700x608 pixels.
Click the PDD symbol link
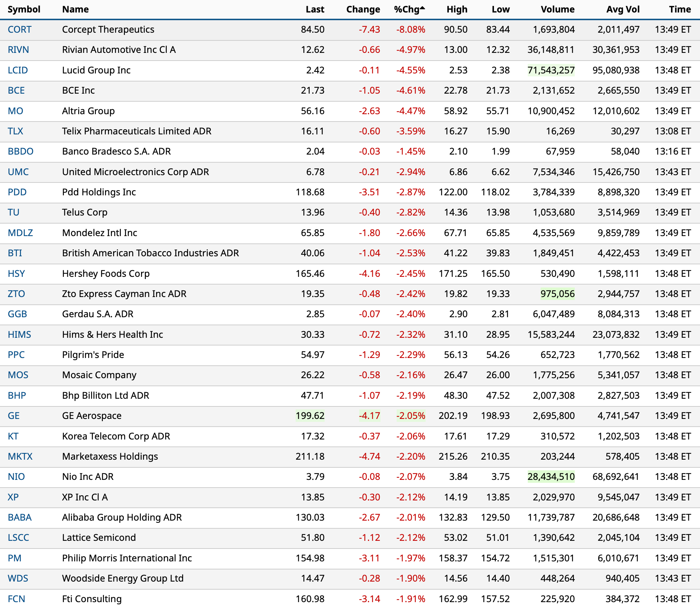(x=17, y=192)
